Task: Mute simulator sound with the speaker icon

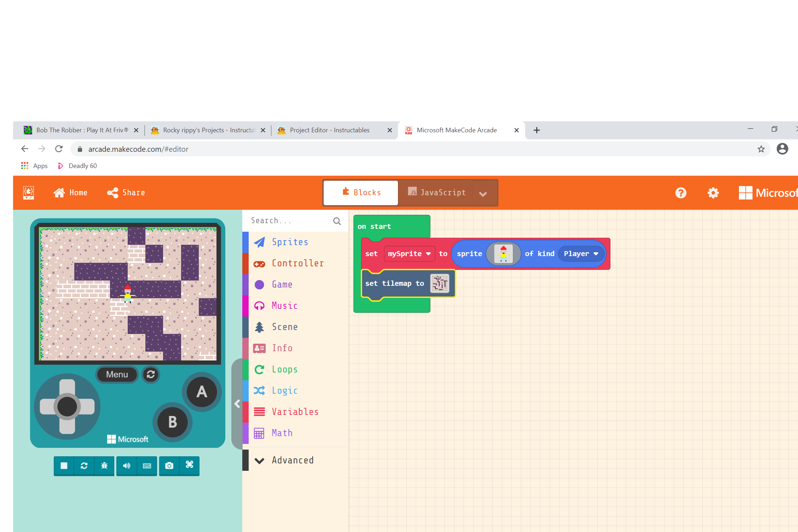Action: [x=126, y=466]
